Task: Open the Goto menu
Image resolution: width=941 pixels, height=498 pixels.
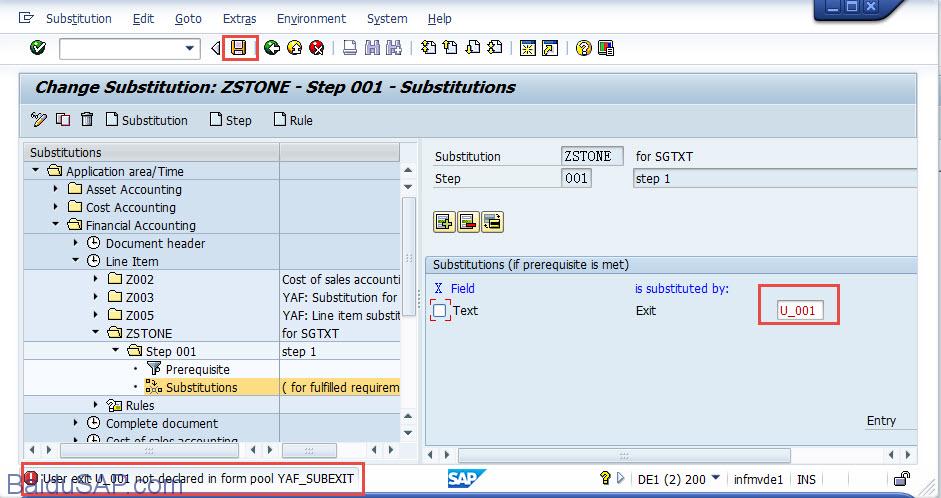Action: pyautogui.click(x=188, y=19)
